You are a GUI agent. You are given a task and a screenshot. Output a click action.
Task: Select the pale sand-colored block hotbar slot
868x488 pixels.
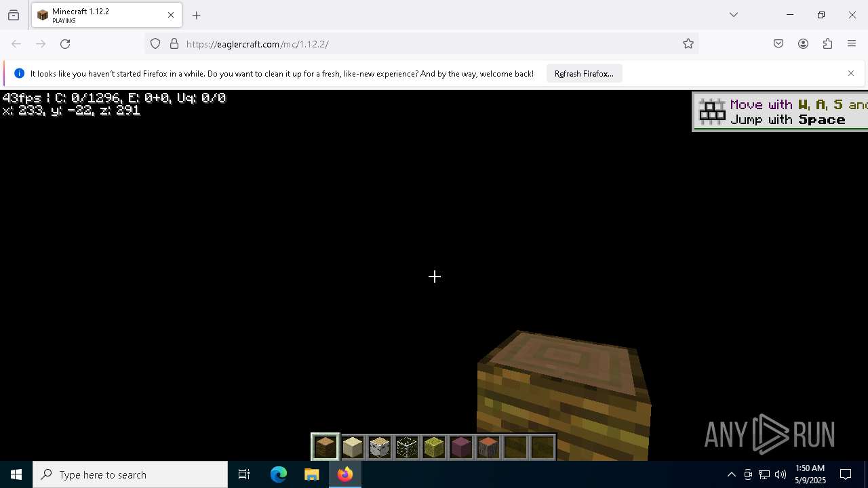353,447
